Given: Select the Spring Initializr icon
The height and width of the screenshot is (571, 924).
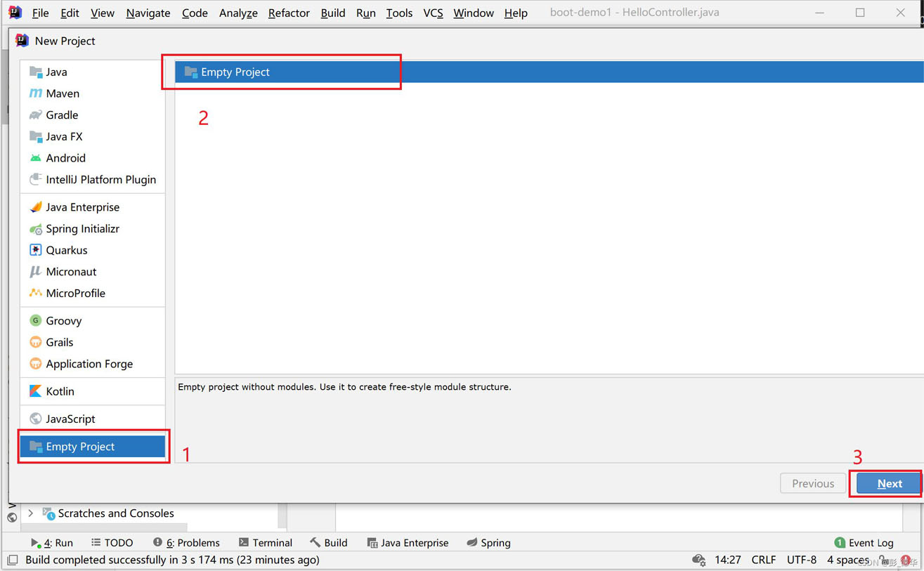Looking at the screenshot, I should 36,229.
